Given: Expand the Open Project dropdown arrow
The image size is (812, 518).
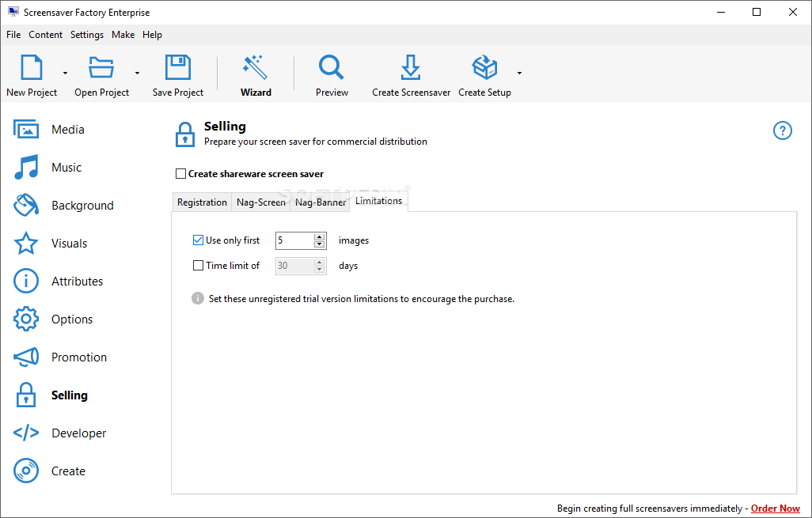Looking at the screenshot, I should pyautogui.click(x=137, y=73).
